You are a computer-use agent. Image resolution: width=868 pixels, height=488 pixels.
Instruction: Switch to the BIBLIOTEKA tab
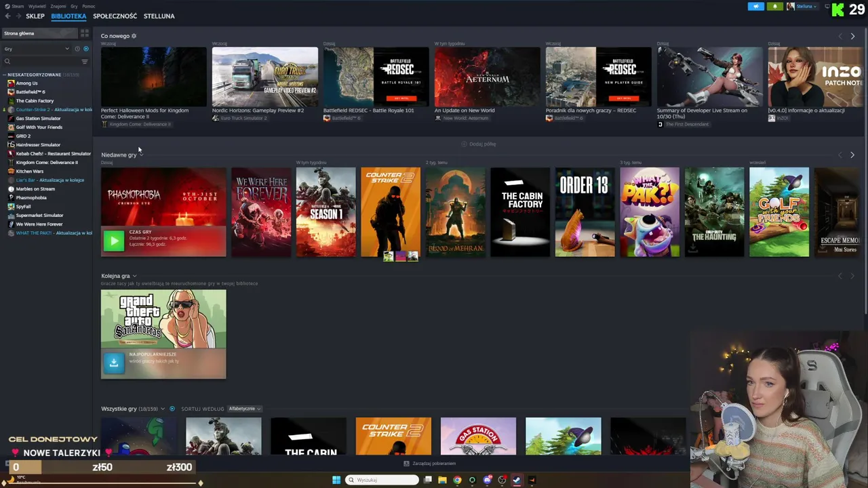[x=68, y=16]
